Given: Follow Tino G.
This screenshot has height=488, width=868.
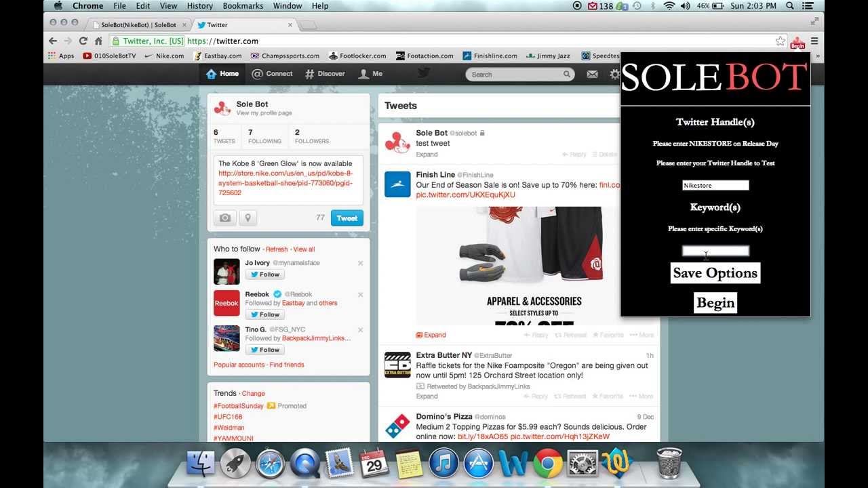Looking at the screenshot, I should (264, 350).
